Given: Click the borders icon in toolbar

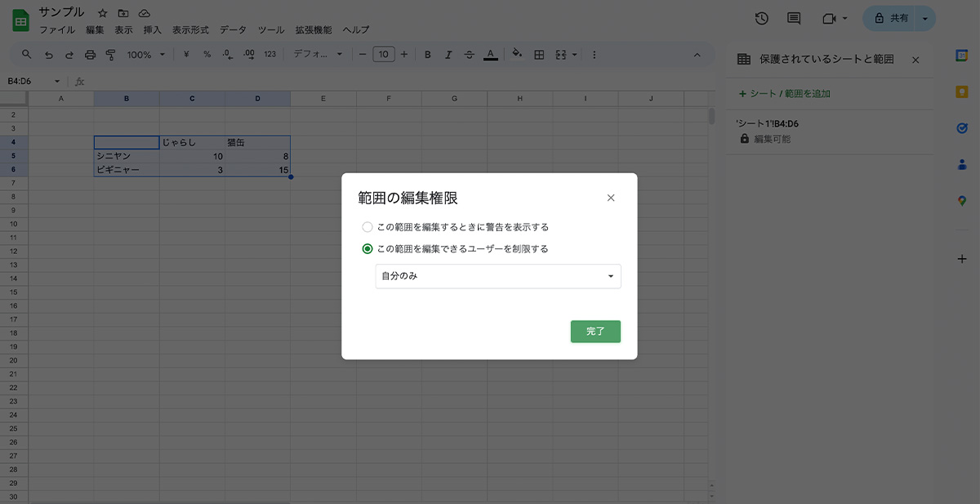Looking at the screenshot, I should tap(539, 55).
